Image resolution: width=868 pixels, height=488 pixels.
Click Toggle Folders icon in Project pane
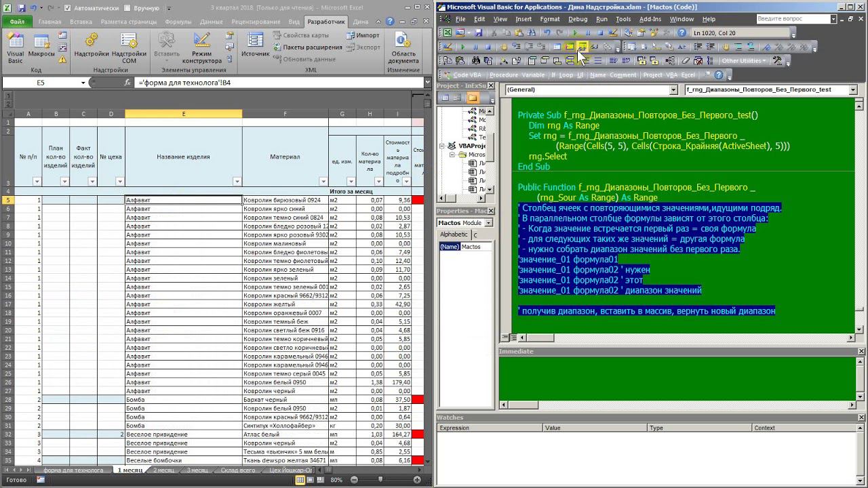click(x=473, y=98)
